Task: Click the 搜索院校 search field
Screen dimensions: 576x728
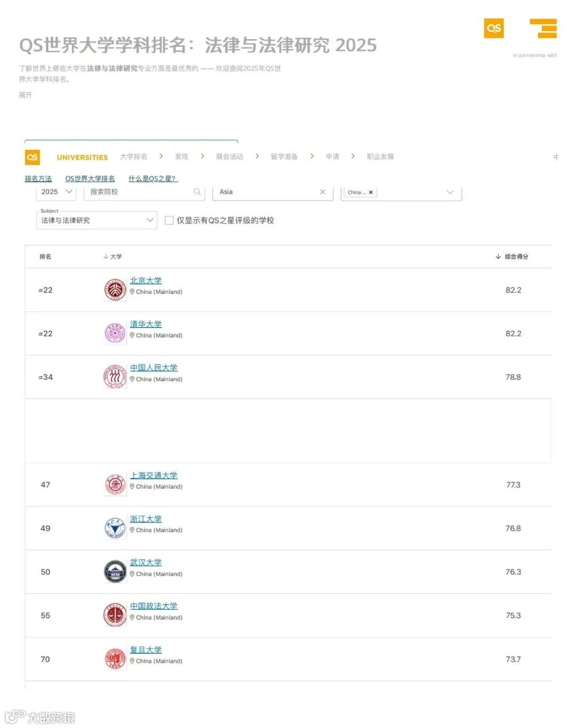Action: (x=144, y=192)
